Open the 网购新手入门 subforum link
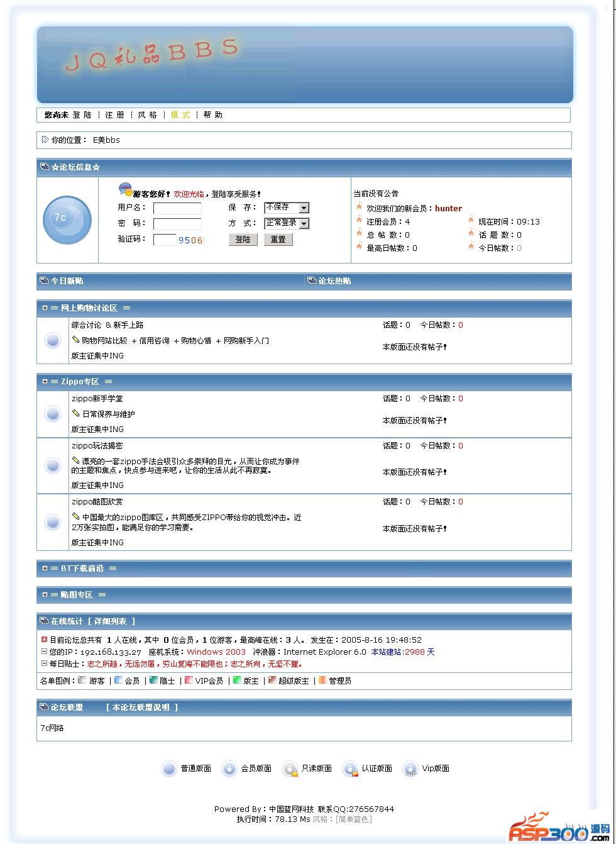 246,341
